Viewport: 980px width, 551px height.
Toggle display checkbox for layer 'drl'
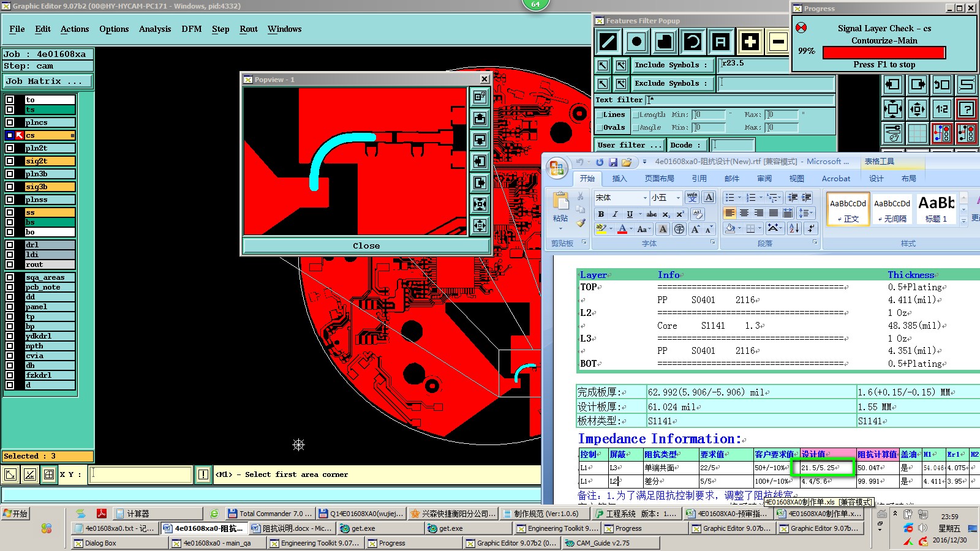10,244
